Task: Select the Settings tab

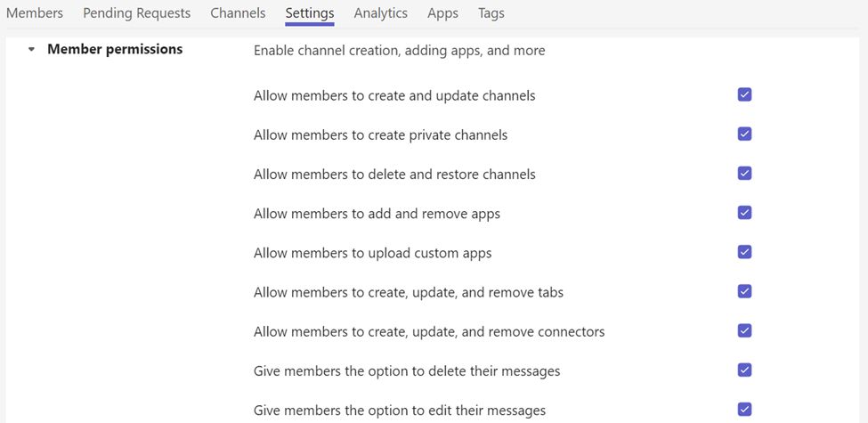Action: [x=310, y=13]
